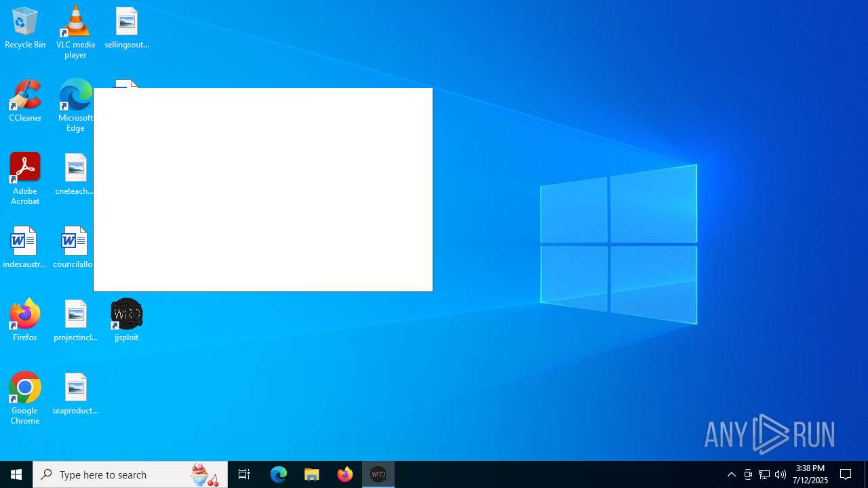
Task: Open network status tray icon
Action: click(x=764, y=474)
